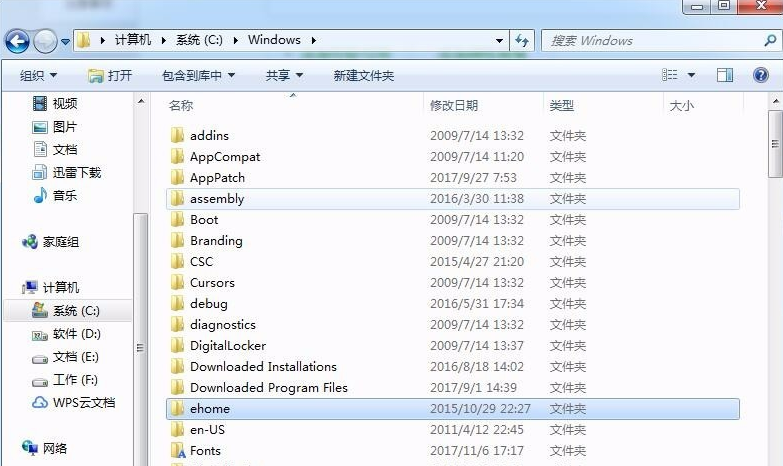Expand the address bar history dropdown arrow
Image resolution: width=783 pixels, height=466 pixels.
[499, 41]
